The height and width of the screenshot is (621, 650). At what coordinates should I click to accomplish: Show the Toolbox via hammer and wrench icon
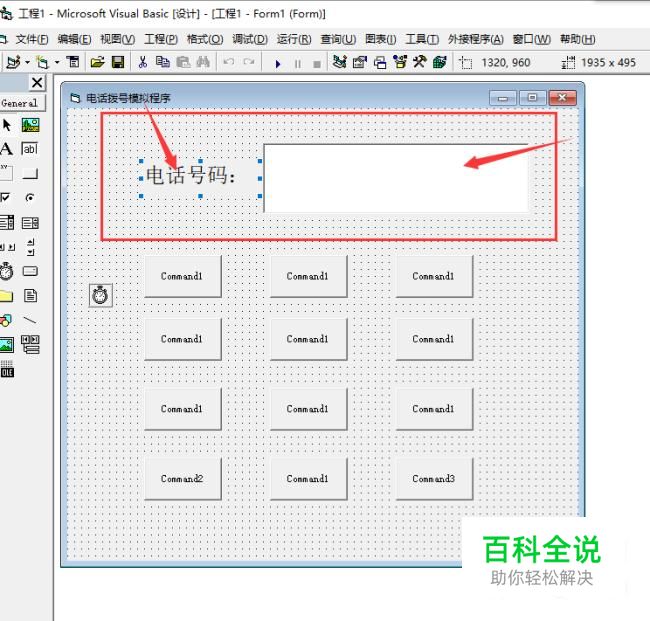[x=420, y=62]
